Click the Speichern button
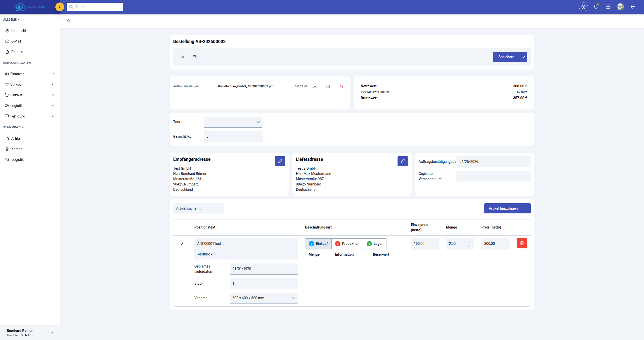Screen dimensions: 644x340 tap(506, 57)
